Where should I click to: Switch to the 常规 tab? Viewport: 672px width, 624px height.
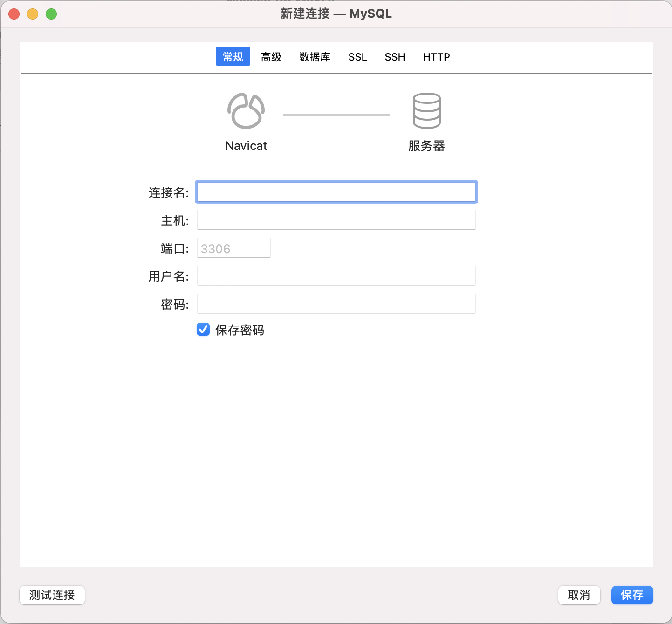233,57
